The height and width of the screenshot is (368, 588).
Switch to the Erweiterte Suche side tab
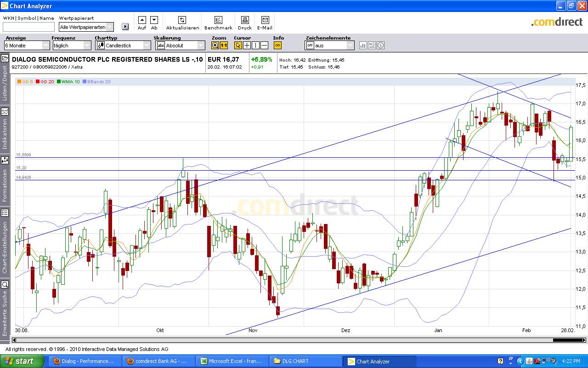point(5,313)
